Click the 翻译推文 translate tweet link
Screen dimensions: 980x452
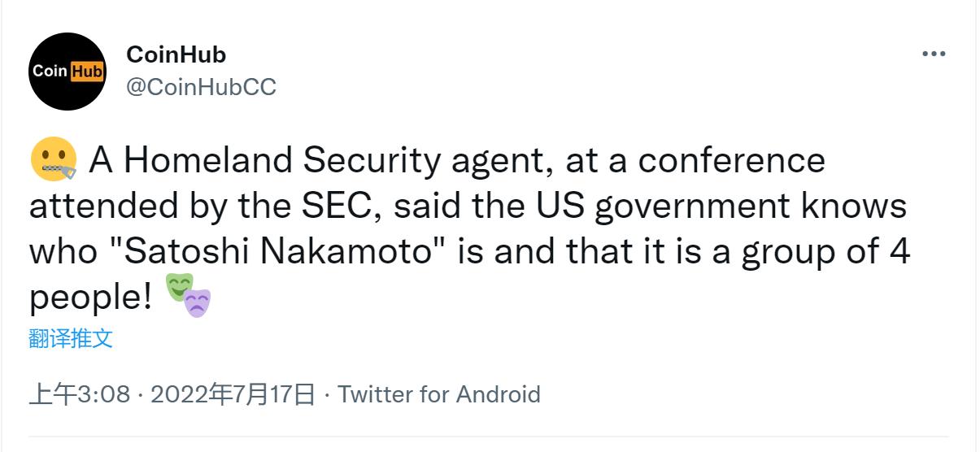click(x=71, y=339)
